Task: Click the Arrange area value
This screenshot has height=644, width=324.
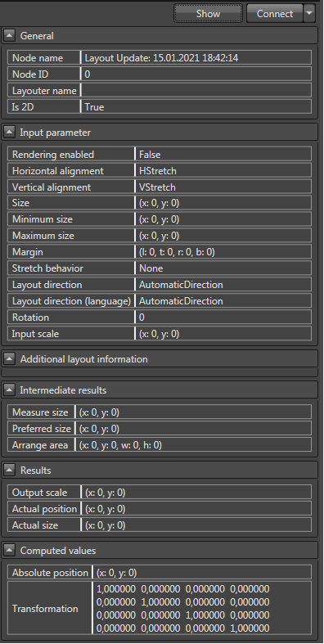Action: tap(193, 445)
